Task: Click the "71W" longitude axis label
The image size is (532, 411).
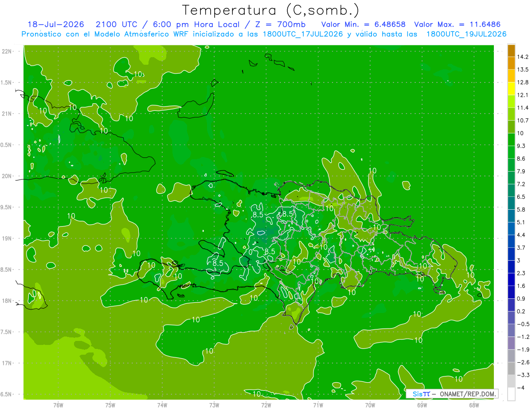Action: point(318,405)
